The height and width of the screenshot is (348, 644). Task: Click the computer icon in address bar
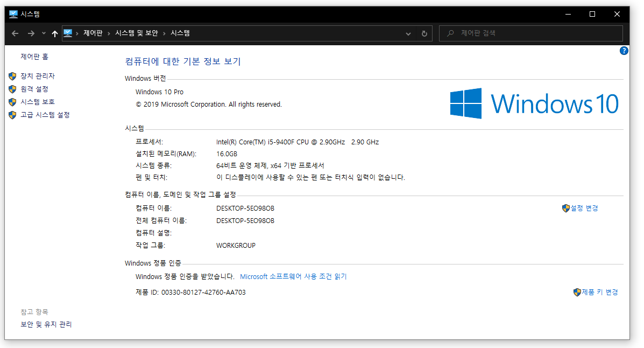tap(68, 33)
